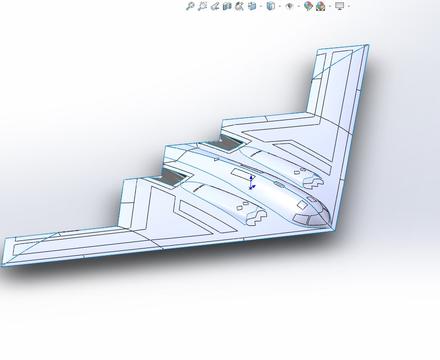The height and width of the screenshot is (360, 440).
Task: Click the Zoom to Fit magnifier icon
Action: (190, 6)
